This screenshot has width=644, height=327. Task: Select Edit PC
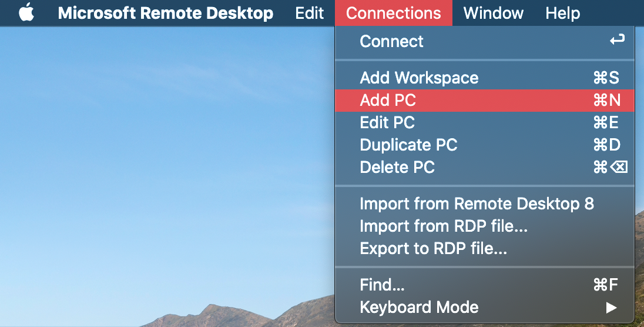pyautogui.click(x=485, y=122)
